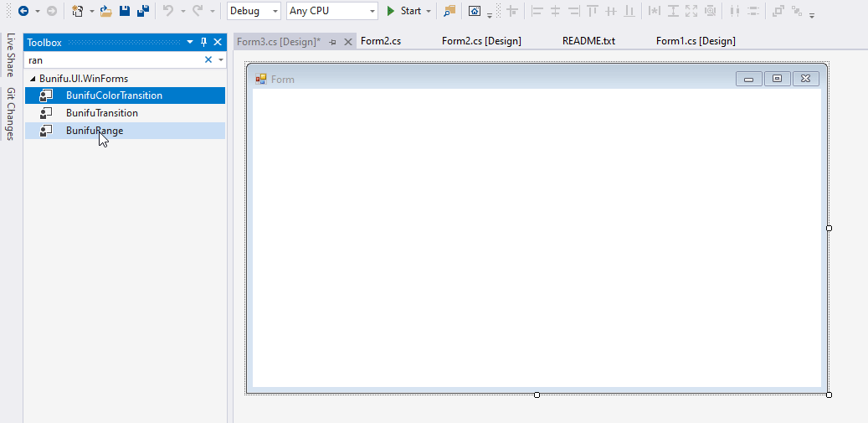The height and width of the screenshot is (423, 868).
Task: Click the Make Same Width icon
Action: 655,11
